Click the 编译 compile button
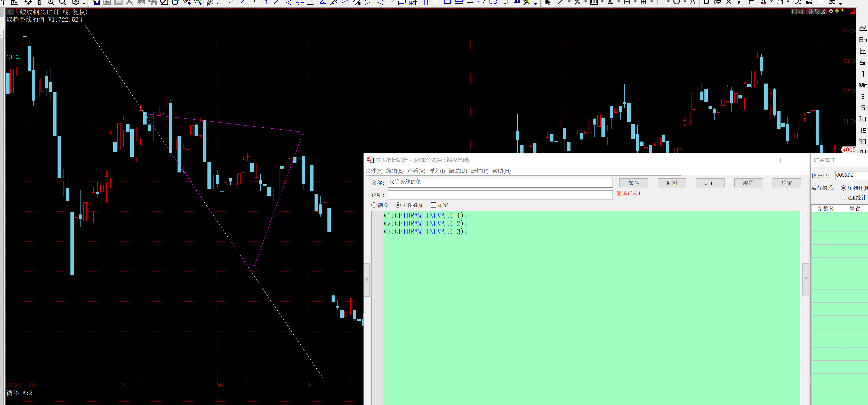 (x=748, y=183)
